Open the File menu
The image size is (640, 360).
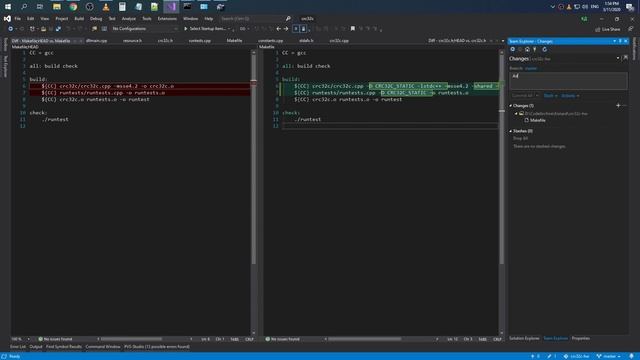(x=18, y=18)
